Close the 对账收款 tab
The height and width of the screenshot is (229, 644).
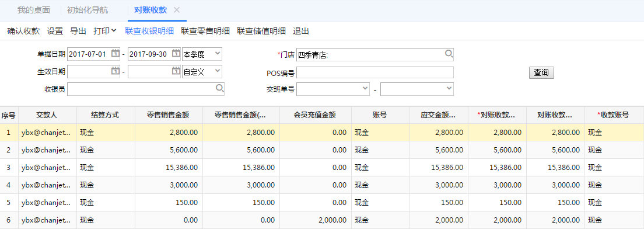[x=177, y=10]
